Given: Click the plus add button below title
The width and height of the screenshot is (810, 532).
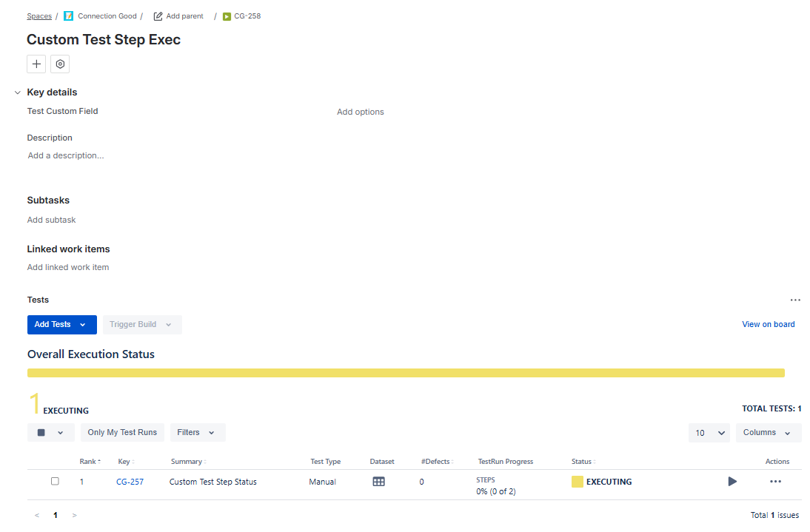Looking at the screenshot, I should [x=36, y=64].
